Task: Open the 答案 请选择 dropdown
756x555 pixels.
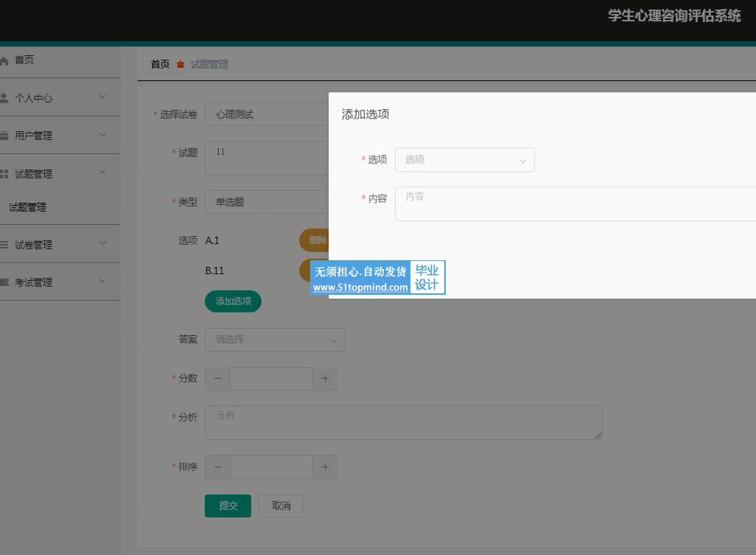Action: (x=275, y=340)
